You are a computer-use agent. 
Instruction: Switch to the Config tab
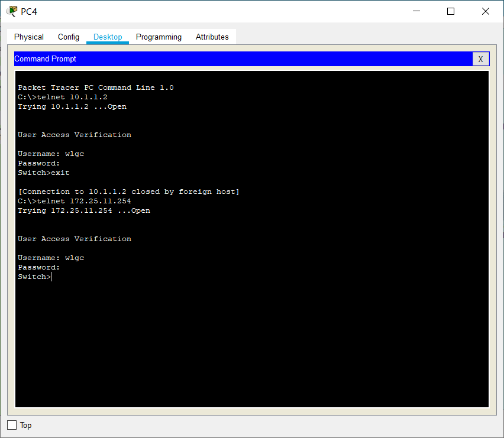pos(69,37)
